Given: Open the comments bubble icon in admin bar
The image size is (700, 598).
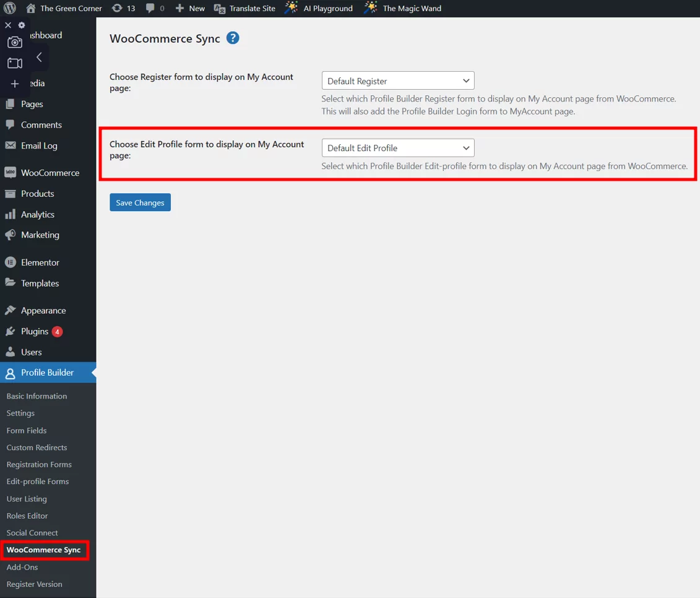Looking at the screenshot, I should 150,8.
